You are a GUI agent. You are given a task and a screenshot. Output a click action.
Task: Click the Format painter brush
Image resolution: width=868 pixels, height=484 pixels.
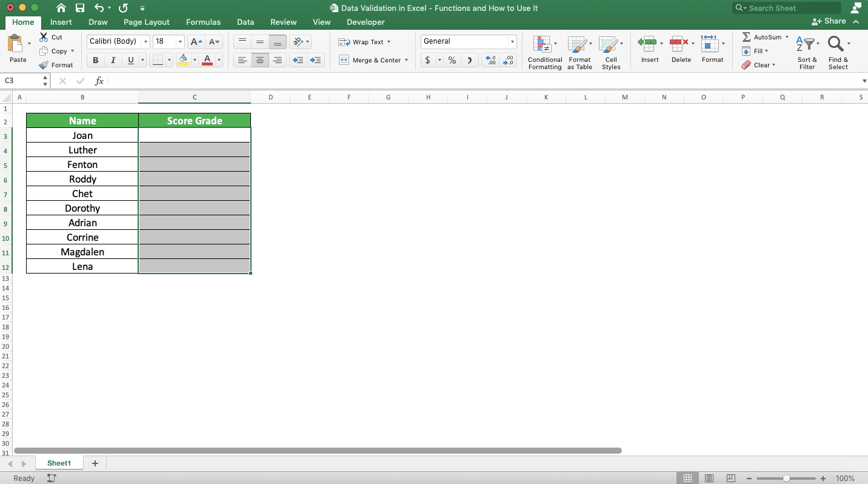tap(56, 65)
